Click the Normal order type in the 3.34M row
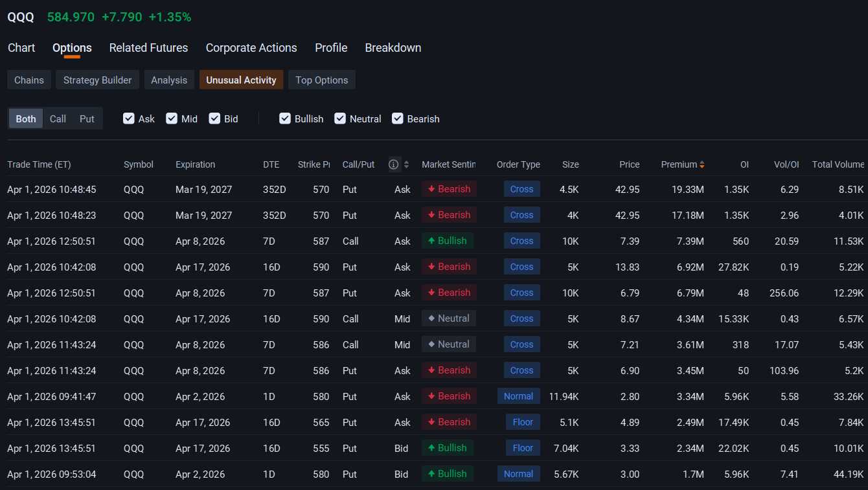Screen dimensions: 868x490 tap(519, 396)
